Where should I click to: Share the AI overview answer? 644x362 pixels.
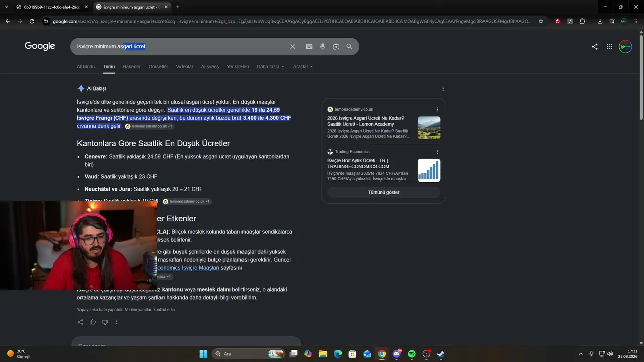click(80, 322)
